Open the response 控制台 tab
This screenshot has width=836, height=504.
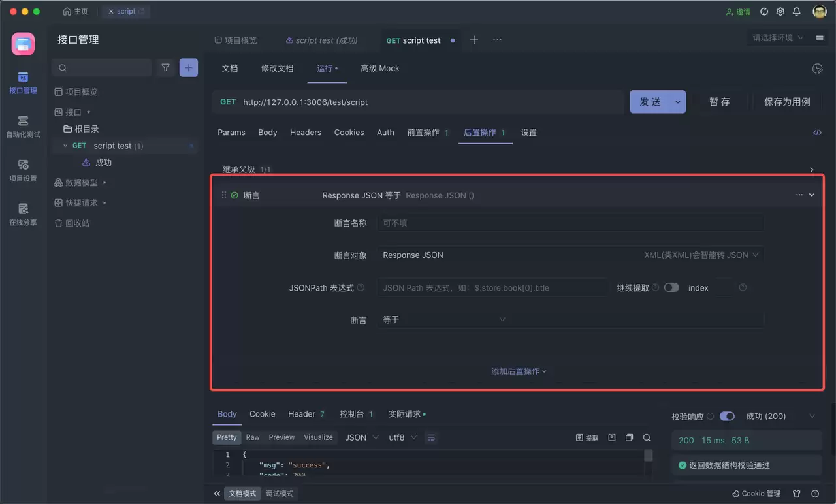click(x=357, y=414)
